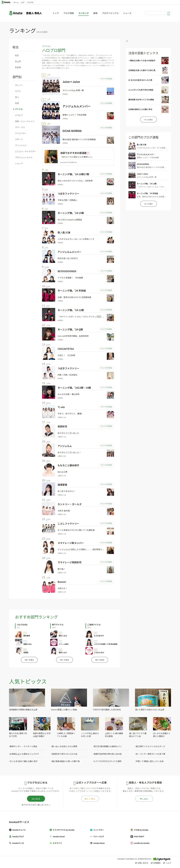Click the green はじめる button
Viewport: 180px width, 868px height.
point(36,799)
